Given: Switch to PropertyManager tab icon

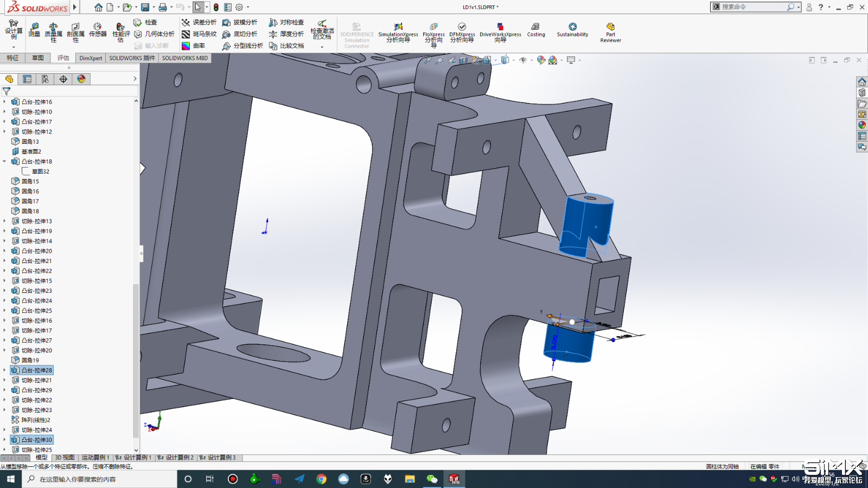Looking at the screenshot, I should click(27, 79).
